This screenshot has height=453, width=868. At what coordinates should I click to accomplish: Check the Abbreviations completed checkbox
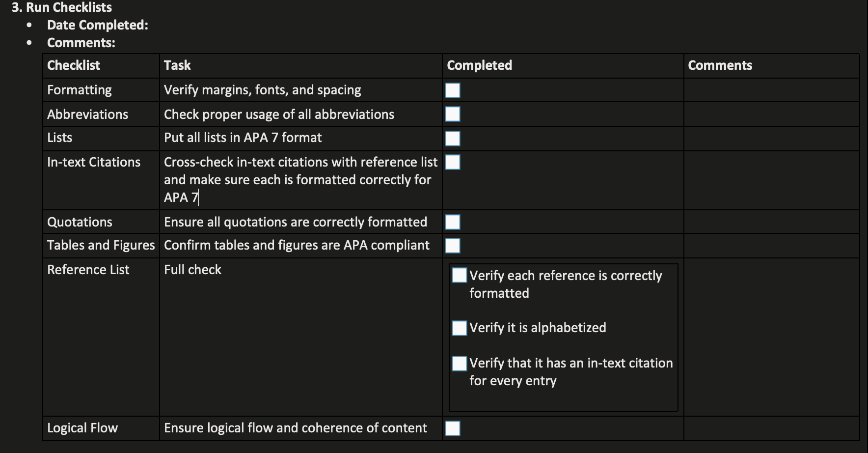pyautogui.click(x=452, y=114)
